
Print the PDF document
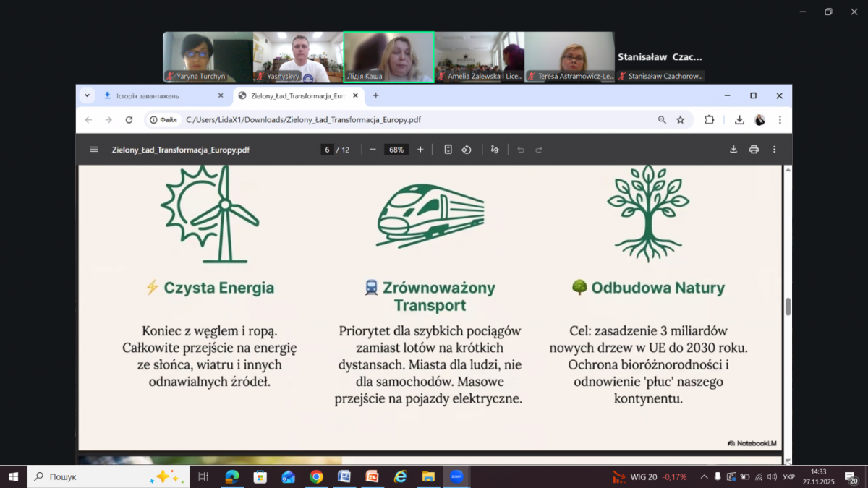(754, 150)
